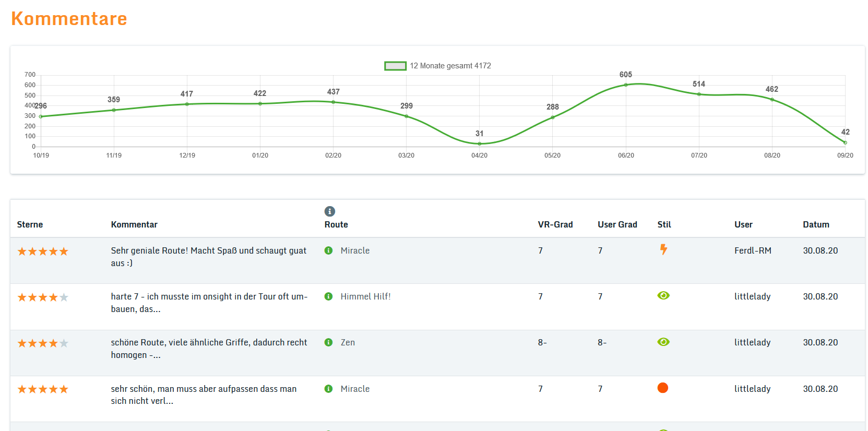Select the 514 data point for 07/20
The height and width of the screenshot is (431, 868).
[x=699, y=94]
